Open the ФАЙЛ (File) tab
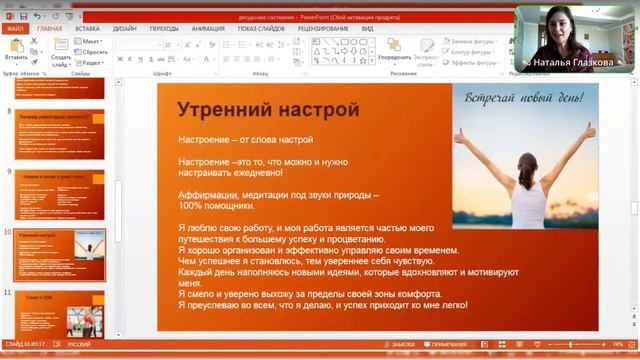Image resolution: width=640 pixels, height=360 pixels. point(16,29)
